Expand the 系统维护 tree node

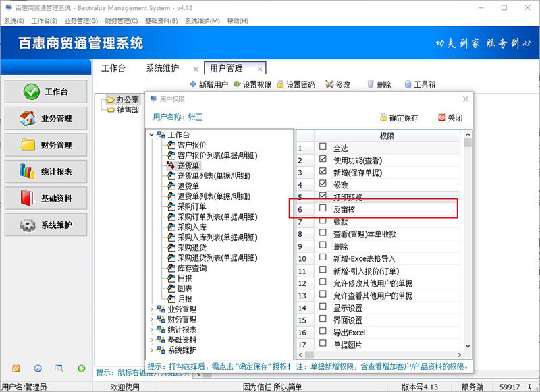(151, 350)
